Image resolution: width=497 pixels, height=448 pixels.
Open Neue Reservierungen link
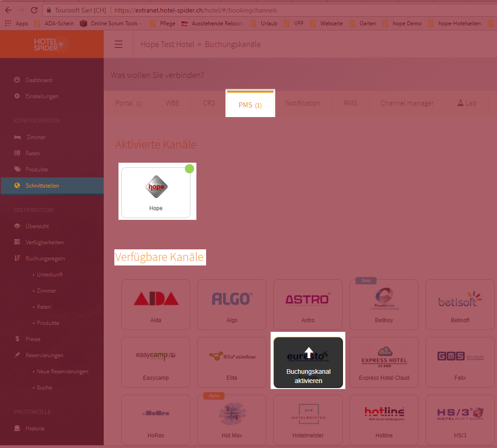[x=62, y=371]
